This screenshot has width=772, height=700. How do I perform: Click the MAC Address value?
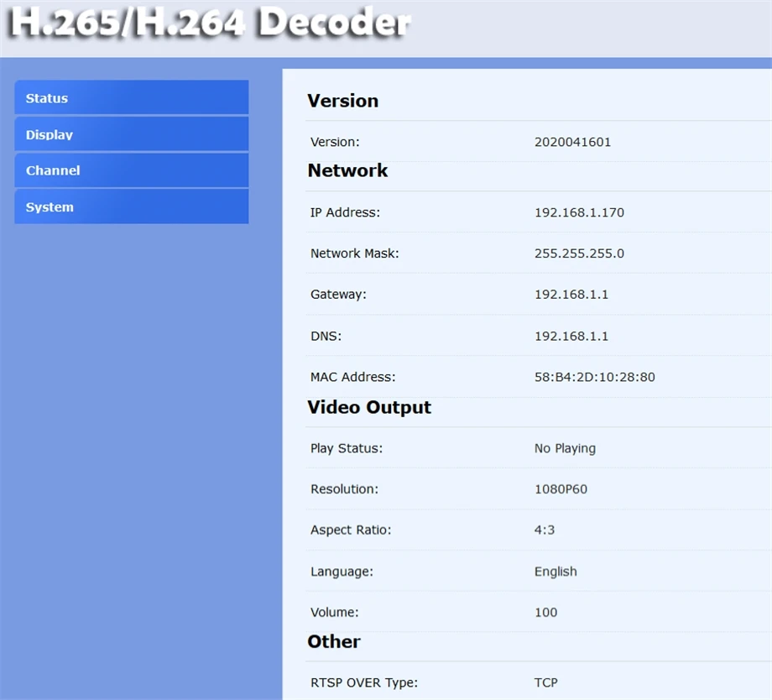coord(595,377)
